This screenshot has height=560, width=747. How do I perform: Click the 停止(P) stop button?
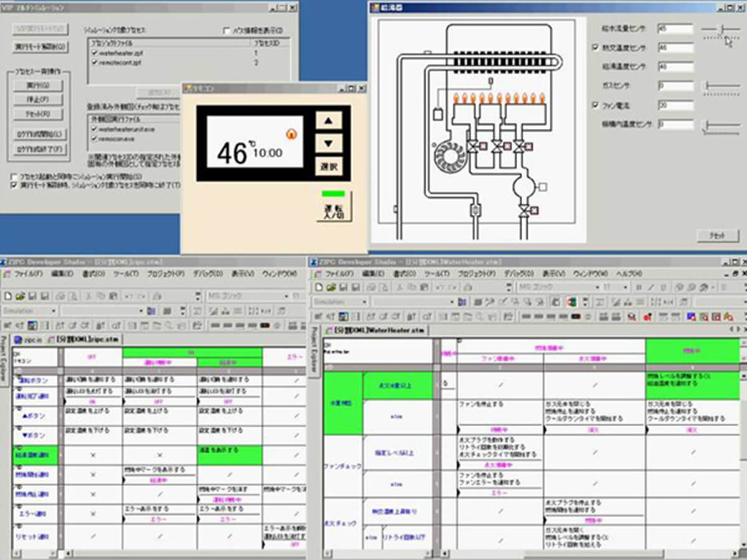[38, 100]
